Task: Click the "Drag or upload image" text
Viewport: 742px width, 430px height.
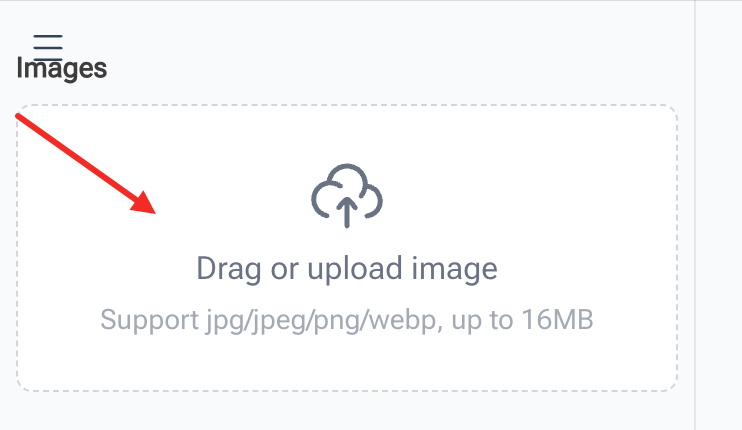Action: (x=347, y=269)
